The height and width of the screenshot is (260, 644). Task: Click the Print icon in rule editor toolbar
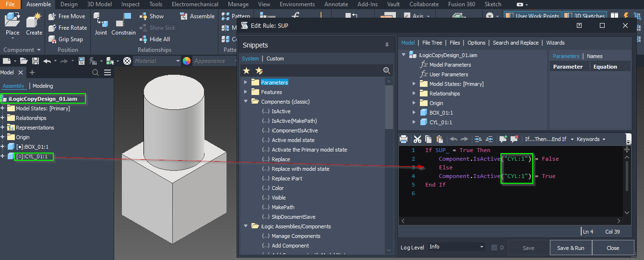(404, 139)
